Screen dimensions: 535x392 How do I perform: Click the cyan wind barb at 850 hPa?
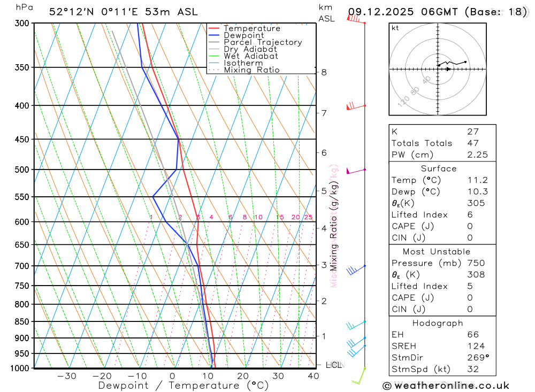(356, 325)
